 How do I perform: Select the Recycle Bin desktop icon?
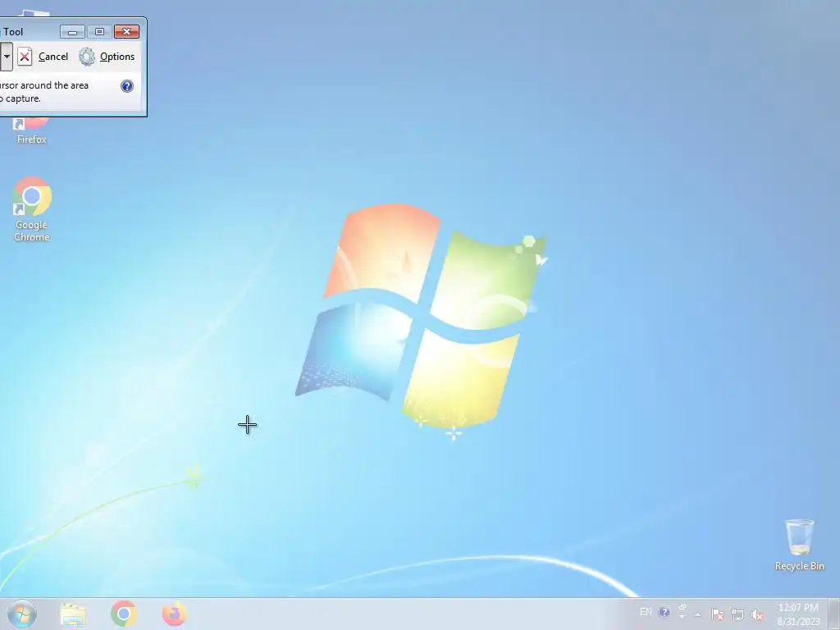click(799, 545)
